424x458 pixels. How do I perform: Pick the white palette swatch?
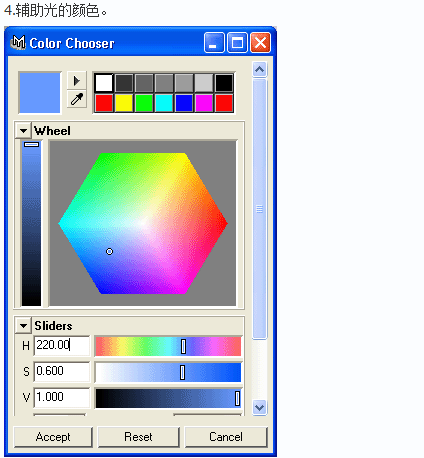[104, 83]
